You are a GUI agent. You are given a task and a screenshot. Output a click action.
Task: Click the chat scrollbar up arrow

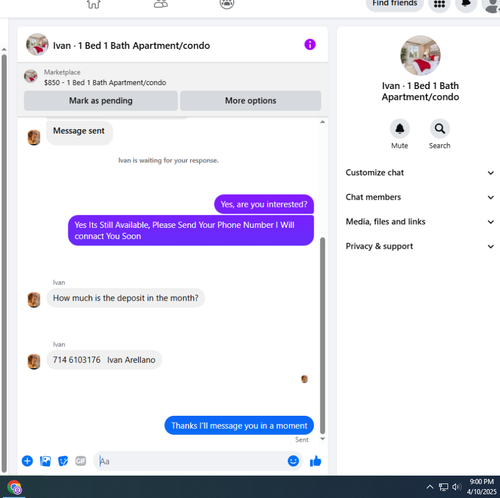(322, 122)
